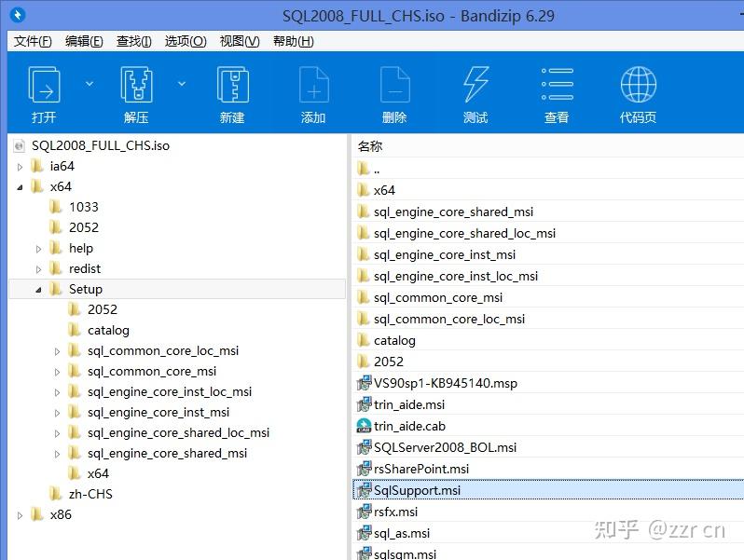Click the SqlSupport.msi installer icon

(364, 490)
